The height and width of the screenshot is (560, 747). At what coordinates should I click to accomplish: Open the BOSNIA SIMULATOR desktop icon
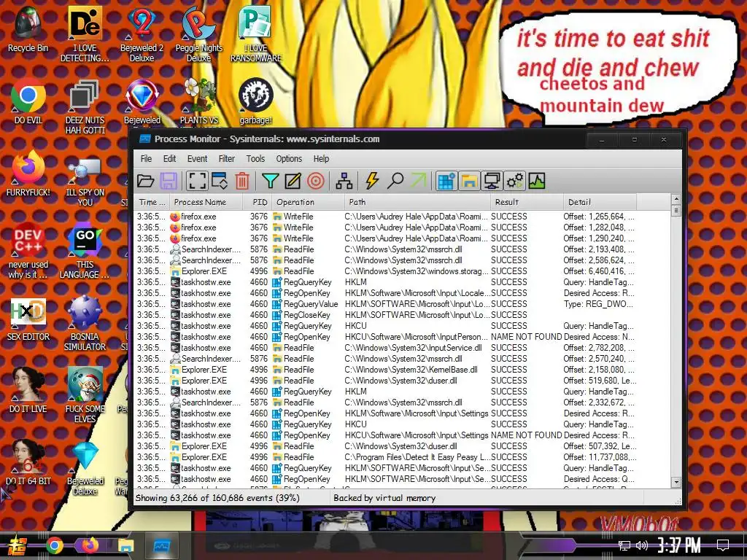click(x=85, y=324)
